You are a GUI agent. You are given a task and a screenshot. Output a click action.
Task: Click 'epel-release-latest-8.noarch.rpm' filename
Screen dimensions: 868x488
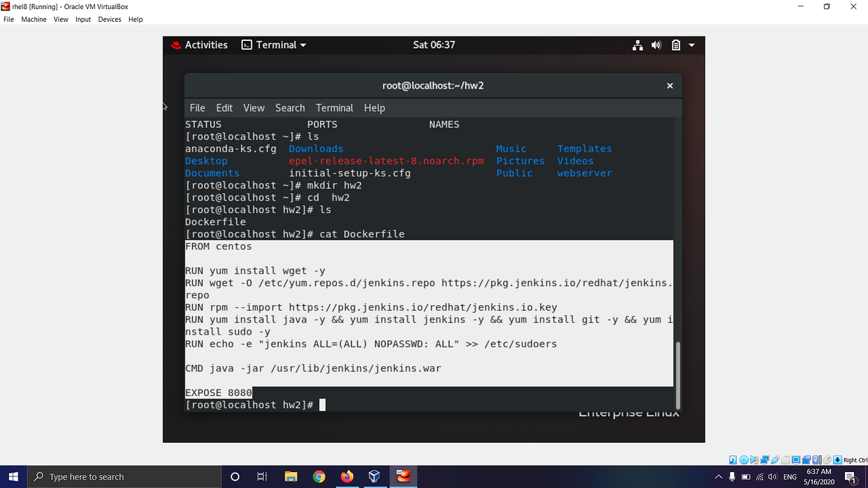[x=386, y=161]
